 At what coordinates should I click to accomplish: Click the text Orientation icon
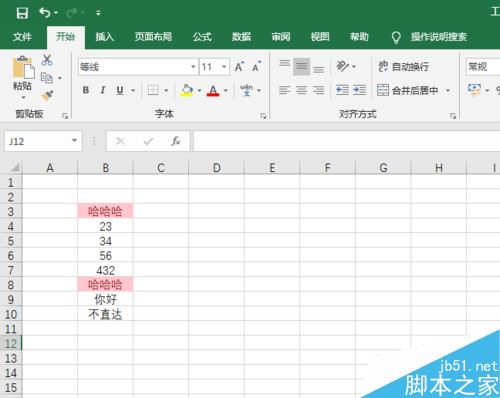pos(342,66)
